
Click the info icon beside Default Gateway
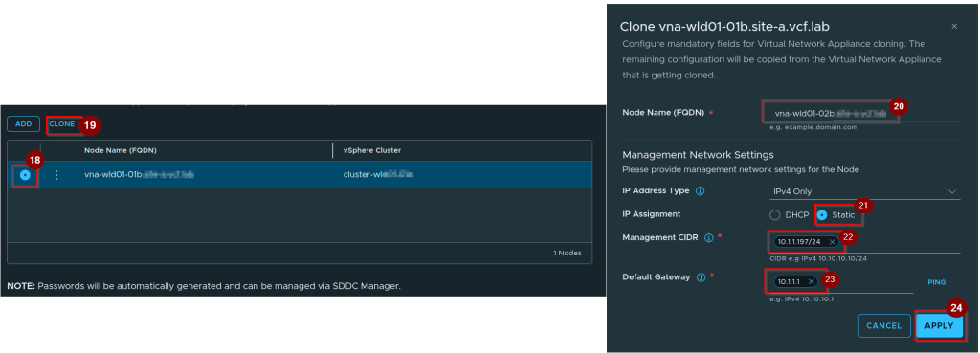(x=701, y=276)
